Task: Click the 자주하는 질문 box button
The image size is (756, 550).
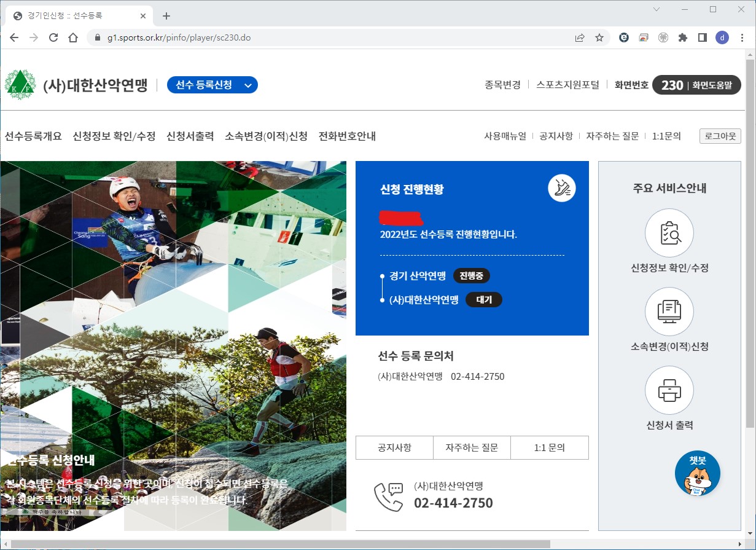Action: click(x=472, y=447)
